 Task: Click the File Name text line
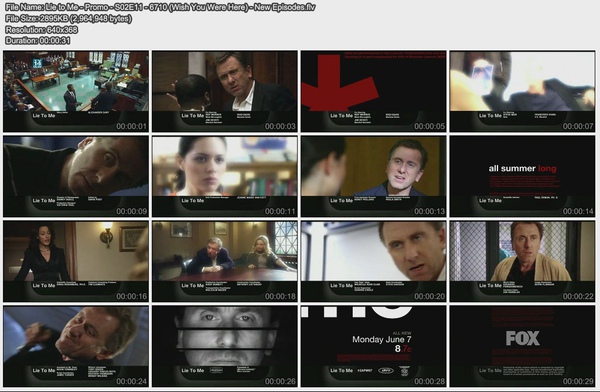[160, 7]
